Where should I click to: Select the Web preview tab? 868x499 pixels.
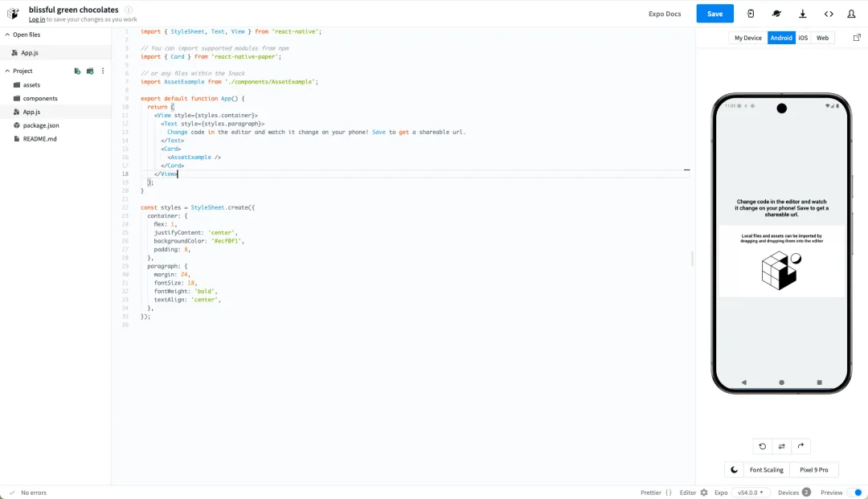pos(822,38)
